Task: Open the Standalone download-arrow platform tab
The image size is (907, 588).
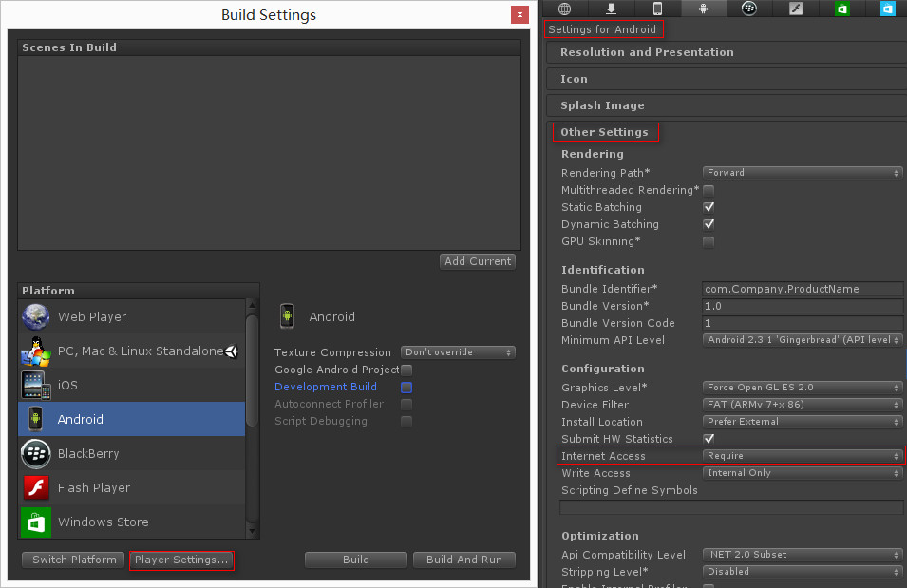Action: (x=611, y=9)
